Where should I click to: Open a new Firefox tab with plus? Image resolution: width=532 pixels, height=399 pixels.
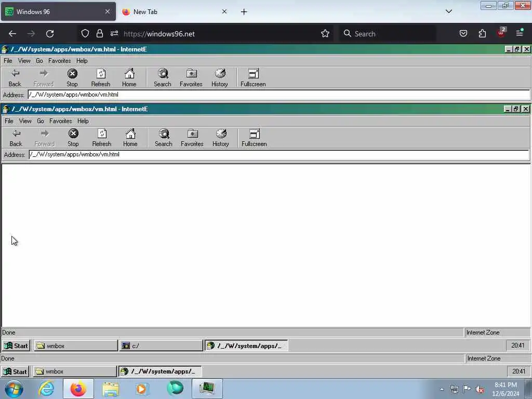(x=244, y=12)
